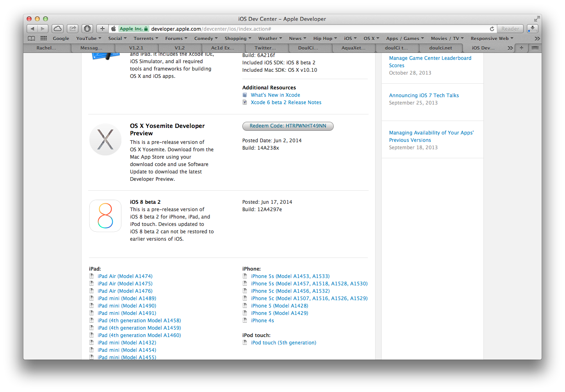Click the AdBlock hand icon in the toolbar
565x392 pixels.
click(x=87, y=29)
